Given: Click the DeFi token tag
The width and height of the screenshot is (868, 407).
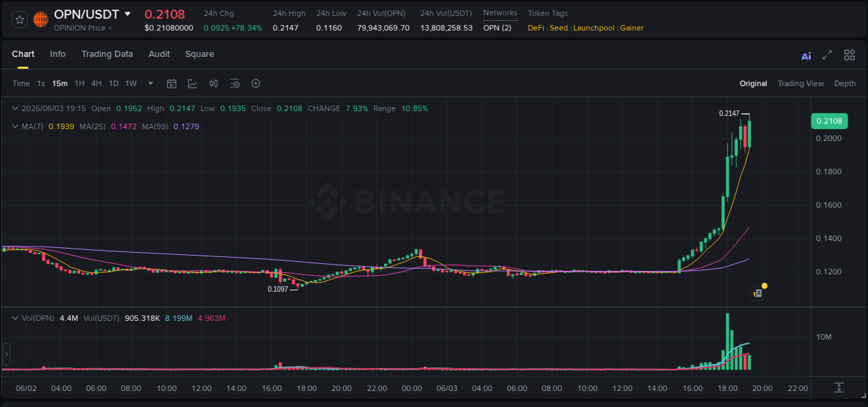Looking at the screenshot, I should (536, 28).
